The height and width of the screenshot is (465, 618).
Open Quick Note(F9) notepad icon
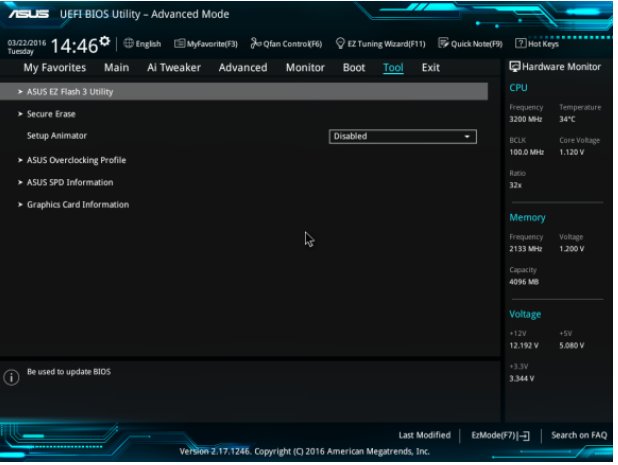point(444,44)
